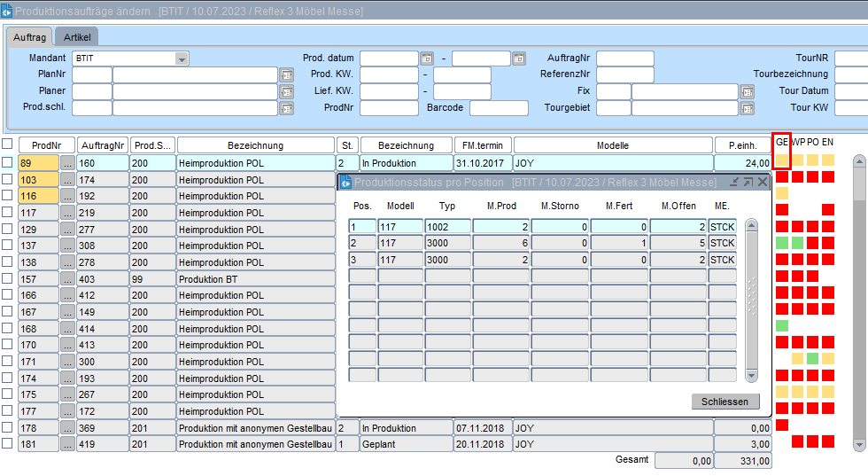868x476 pixels.
Task: Expand the Mandant dropdown showing BTIT
Action: pyautogui.click(x=182, y=59)
